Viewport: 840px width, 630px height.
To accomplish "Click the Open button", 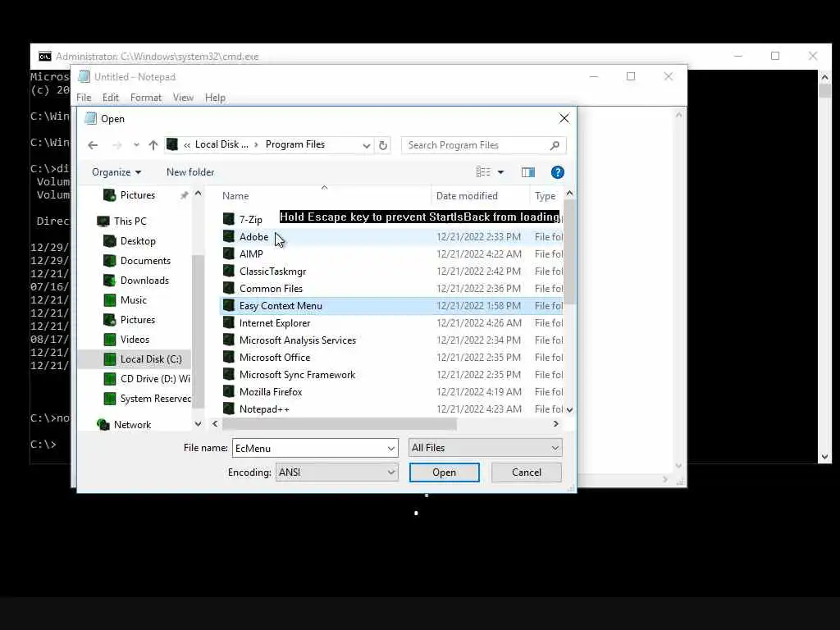I will (444, 472).
